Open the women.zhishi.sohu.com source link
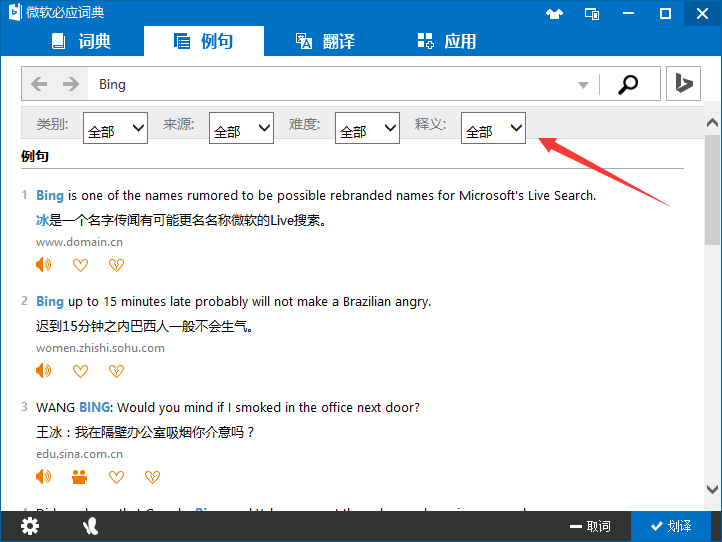This screenshot has width=722, height=542. 100,348
